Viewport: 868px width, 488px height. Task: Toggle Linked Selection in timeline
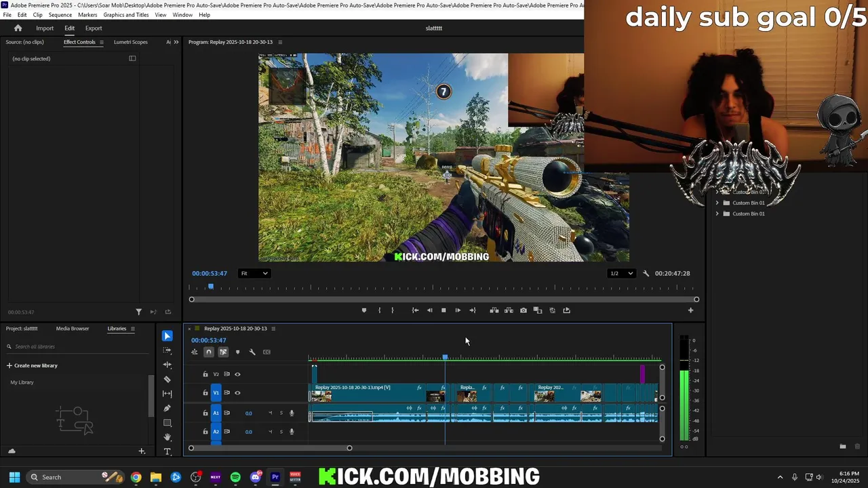point(223,352)
